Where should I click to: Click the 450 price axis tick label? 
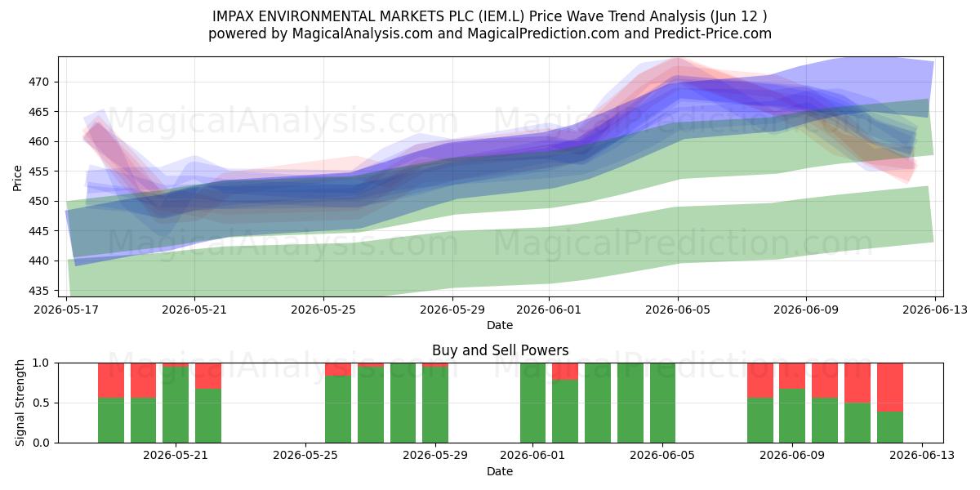click(x=39, y=201)
